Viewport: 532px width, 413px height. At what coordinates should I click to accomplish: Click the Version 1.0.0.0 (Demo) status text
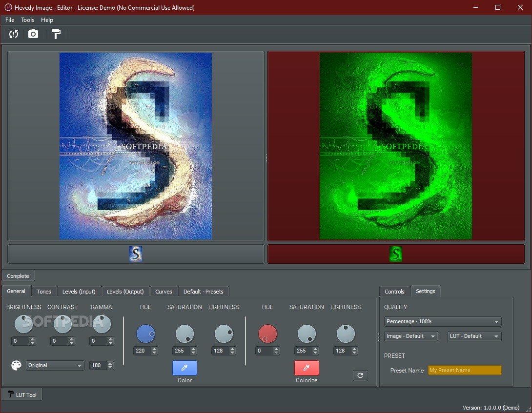[491, 408]
